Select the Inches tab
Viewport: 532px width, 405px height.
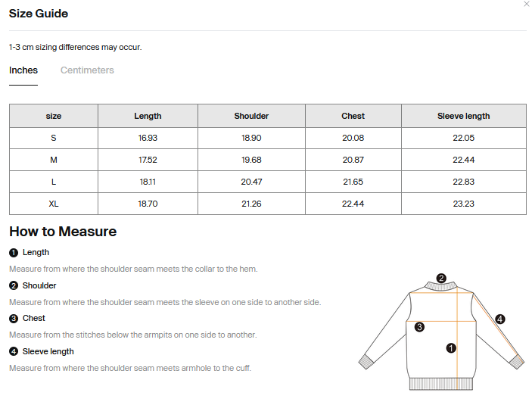[23, 70]
